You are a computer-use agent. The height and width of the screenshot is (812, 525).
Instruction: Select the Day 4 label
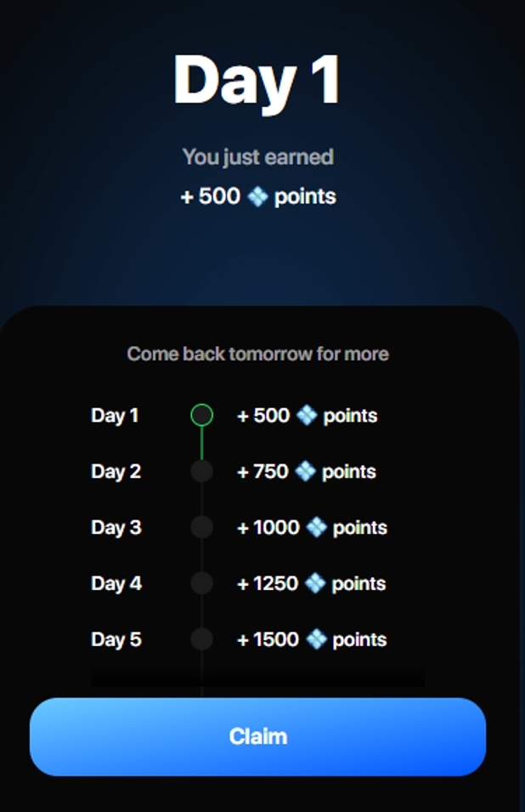[116, 583]
